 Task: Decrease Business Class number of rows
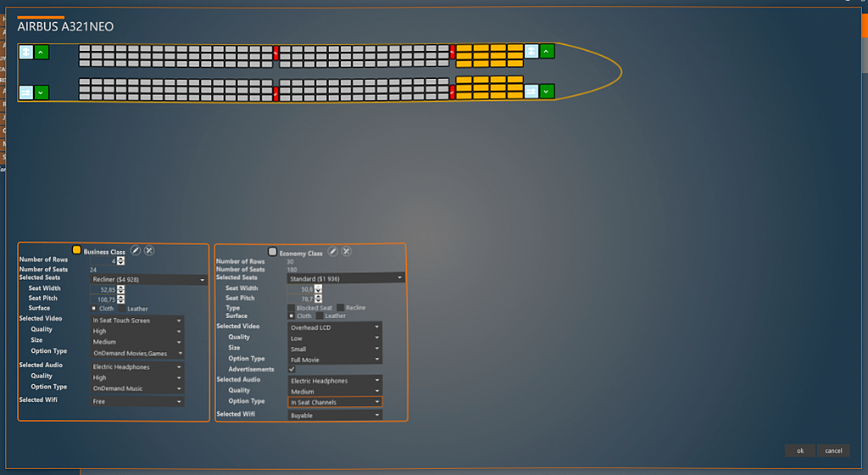pyautogui.click(x=120, y=263)
